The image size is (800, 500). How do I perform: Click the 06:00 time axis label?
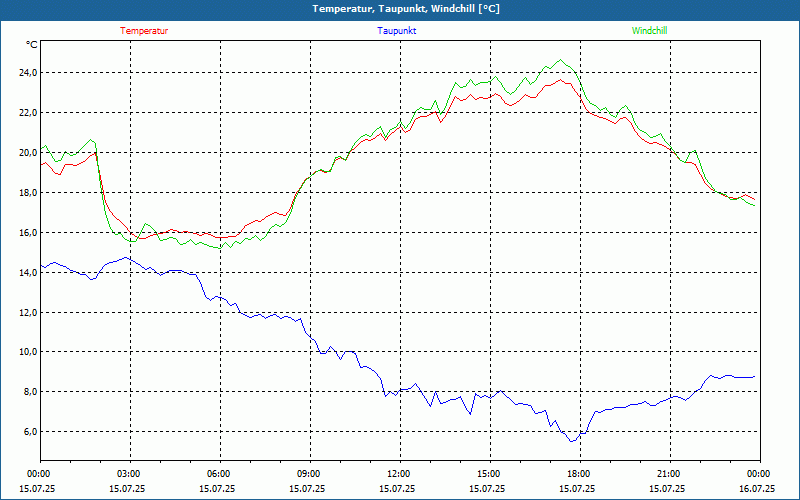[x=220, y=474]
